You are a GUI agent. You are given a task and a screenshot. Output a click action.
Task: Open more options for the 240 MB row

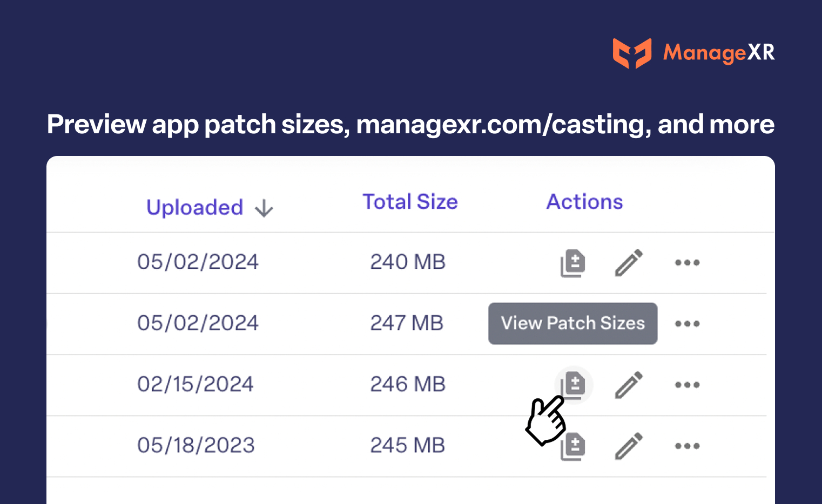click(x=687, y=263)
